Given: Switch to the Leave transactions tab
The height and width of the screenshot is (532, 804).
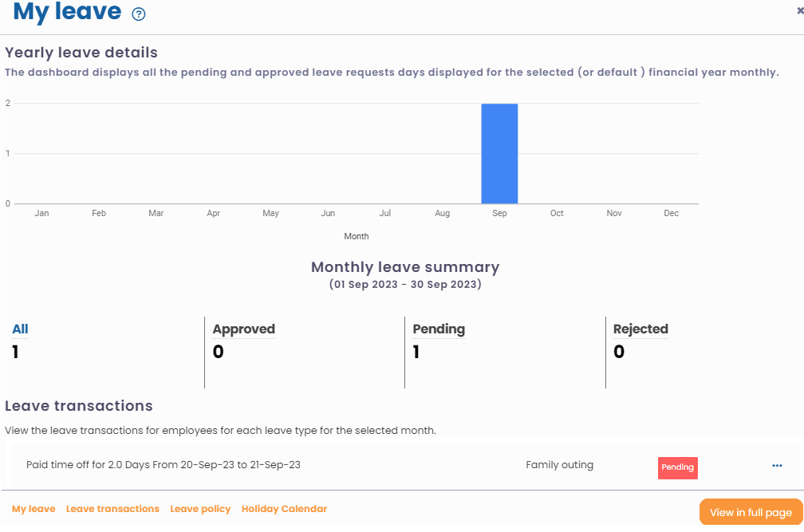Looking at the screenshot, I should [x=112, y=508].
